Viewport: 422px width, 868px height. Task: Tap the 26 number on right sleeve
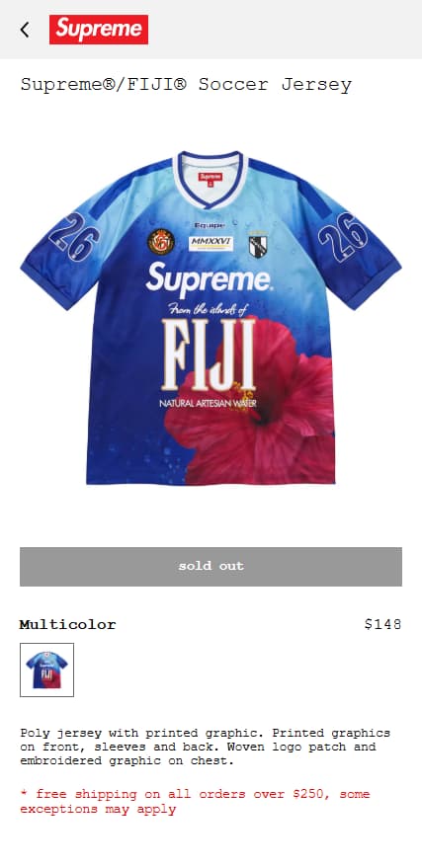click(343, 237)
